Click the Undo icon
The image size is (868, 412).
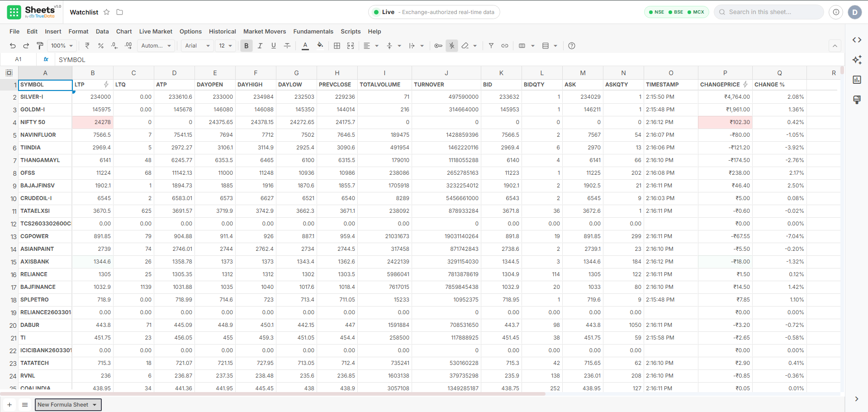coord(13,46)
